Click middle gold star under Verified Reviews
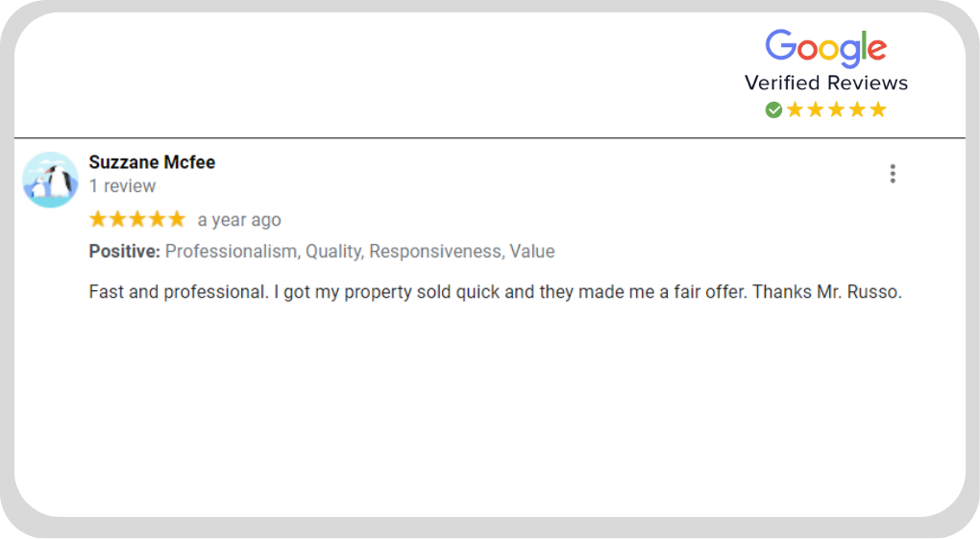The image size is (980, 539). click(836, 110)
